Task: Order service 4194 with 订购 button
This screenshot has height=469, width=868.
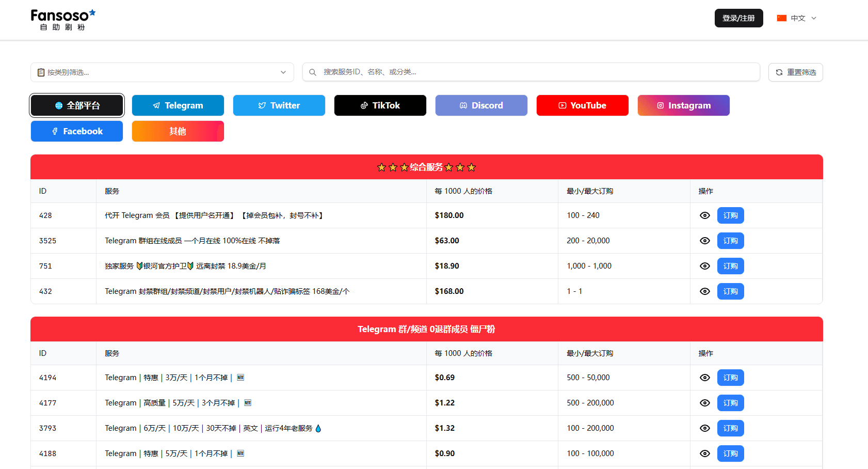Action: [730, 378]
